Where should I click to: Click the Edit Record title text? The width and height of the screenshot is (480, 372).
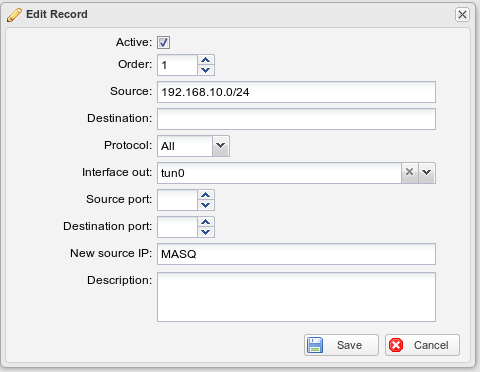tap(57, 14)
